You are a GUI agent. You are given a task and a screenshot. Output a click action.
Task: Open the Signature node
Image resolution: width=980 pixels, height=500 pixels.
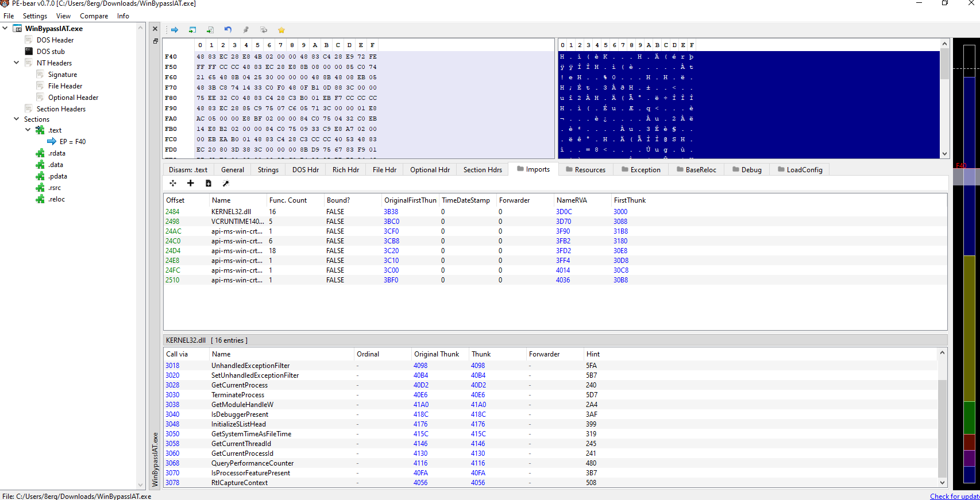[63, 75]
